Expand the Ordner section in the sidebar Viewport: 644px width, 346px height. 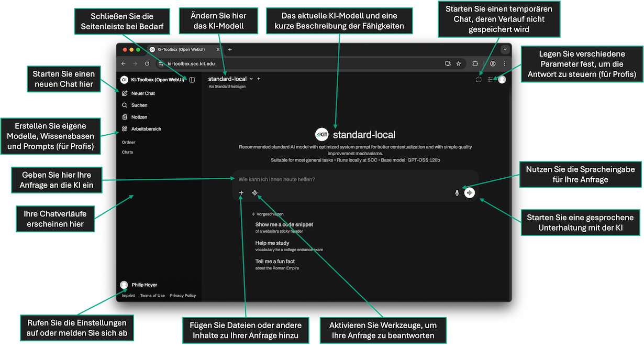pyautogui.click(x=128, y=142)
